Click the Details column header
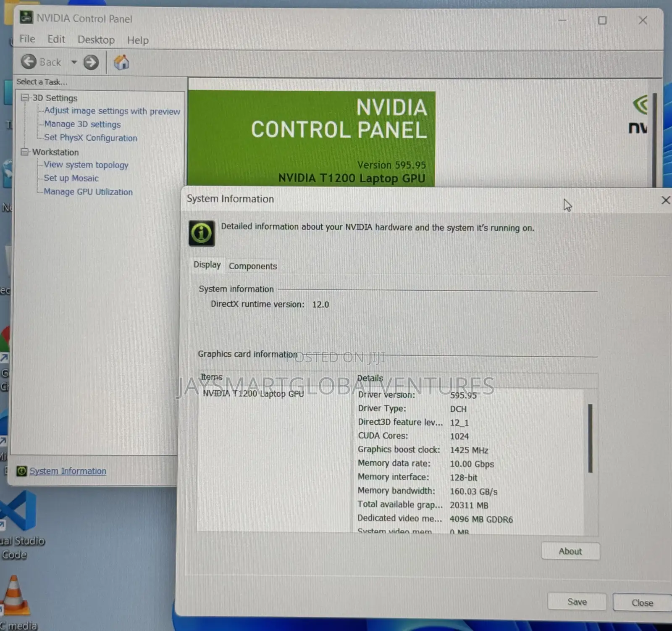This screenshot has height=631, width=672. [370, 378]
